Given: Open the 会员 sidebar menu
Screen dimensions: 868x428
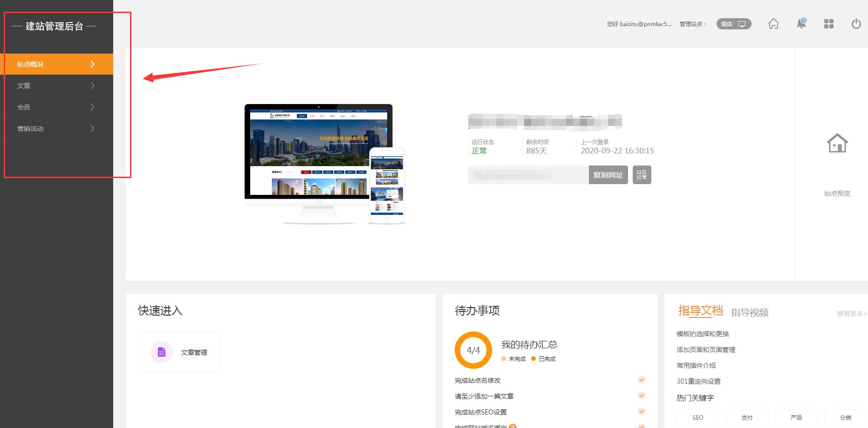Looking at the screenshot, I should click(56, 107).
